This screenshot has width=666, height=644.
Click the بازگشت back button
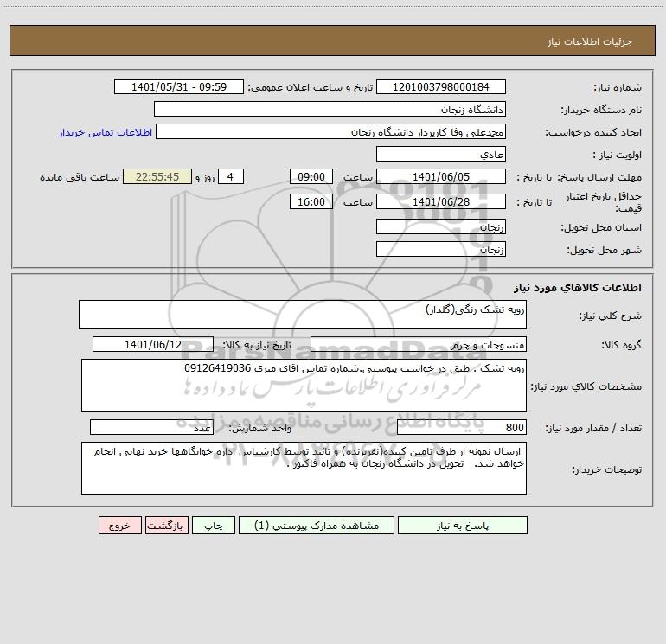click(166, 525)
